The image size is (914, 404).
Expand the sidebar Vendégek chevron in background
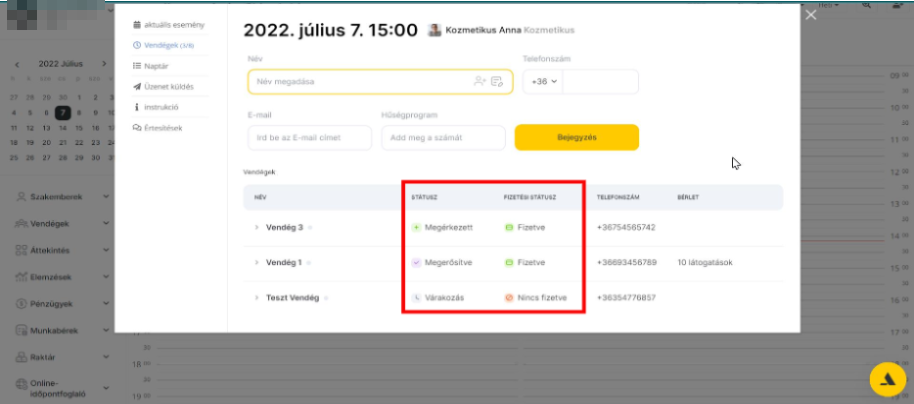pos(106,223)
